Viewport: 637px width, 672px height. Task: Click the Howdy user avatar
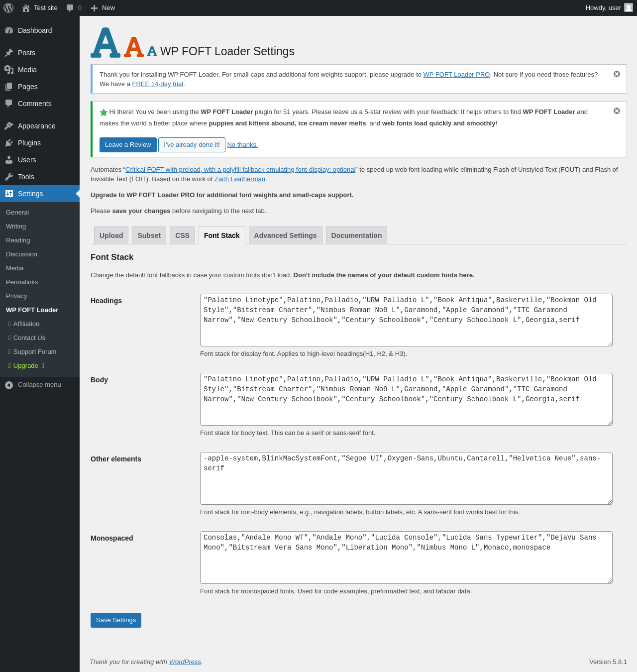tap(629, 7)
